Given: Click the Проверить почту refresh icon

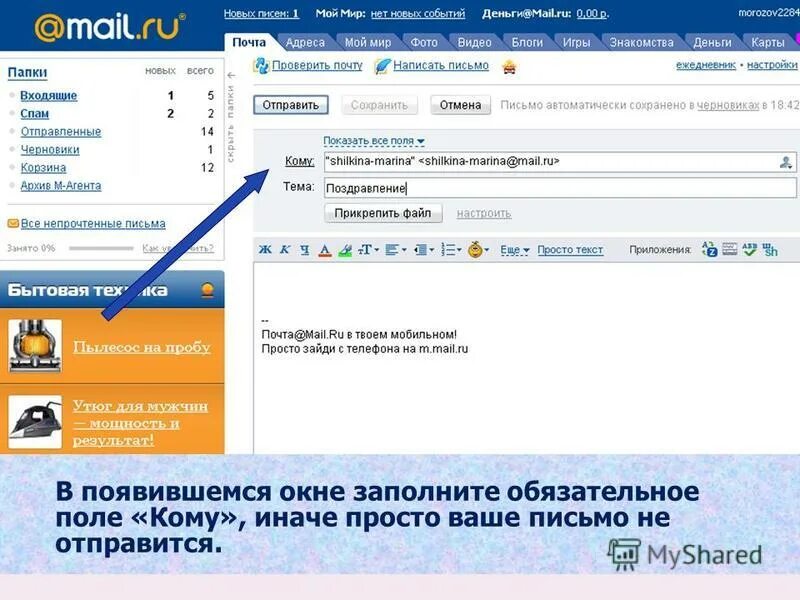Looking at the screenshot, I should click(262, 65).
